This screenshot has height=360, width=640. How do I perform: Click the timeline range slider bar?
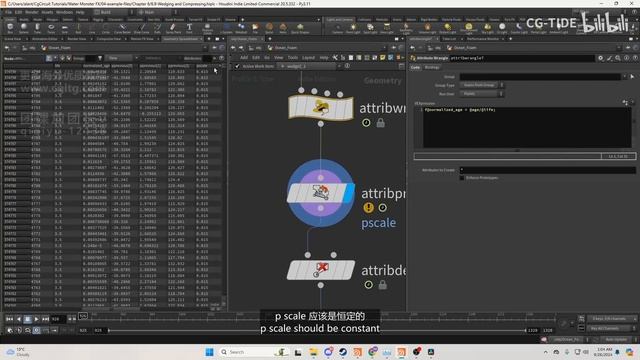317,331
